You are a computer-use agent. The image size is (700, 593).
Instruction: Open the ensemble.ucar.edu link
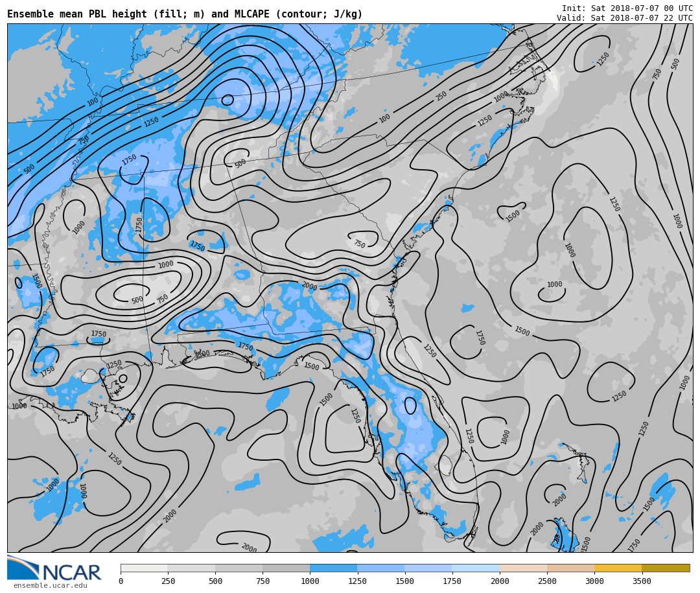click(50, 585)
